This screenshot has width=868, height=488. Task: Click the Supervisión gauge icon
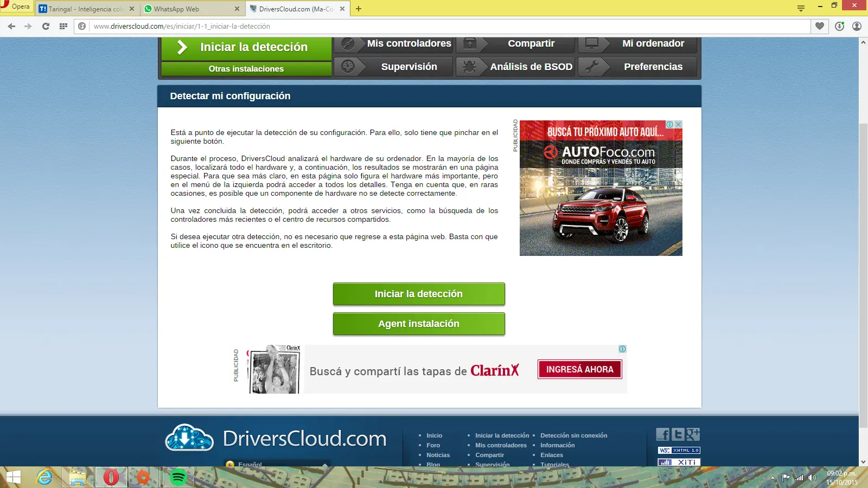pyautogui.click(x=348, y=67)
